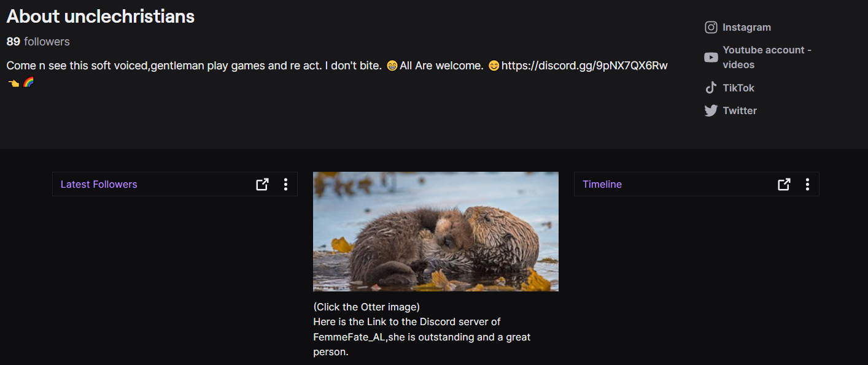868x365 pixels.
Task: Click the YouTube play icon
Action: click(x=711, y=57)
